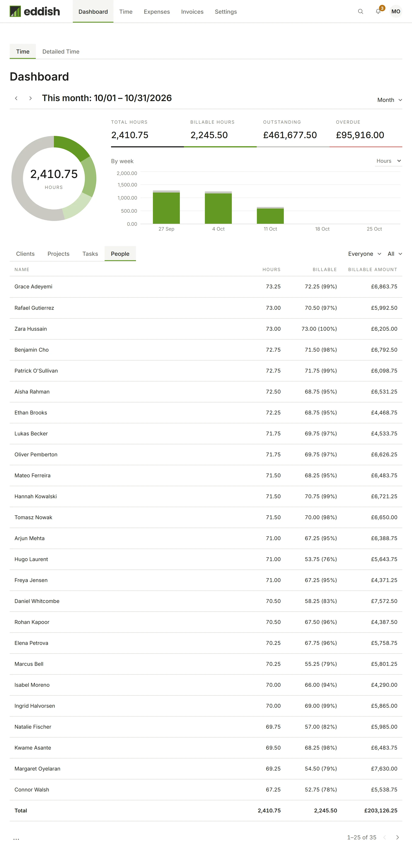Select the Projects tab
This screenshot has height=868, width=412.
coord(59,254)
